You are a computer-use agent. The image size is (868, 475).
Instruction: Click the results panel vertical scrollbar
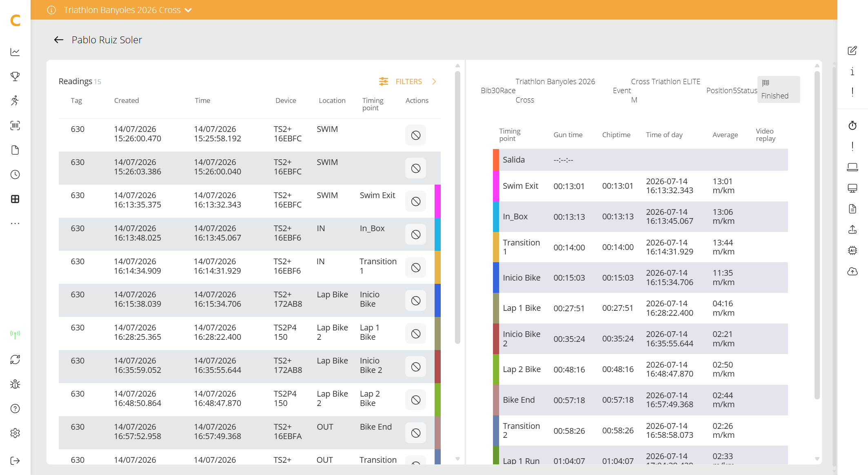817,235
